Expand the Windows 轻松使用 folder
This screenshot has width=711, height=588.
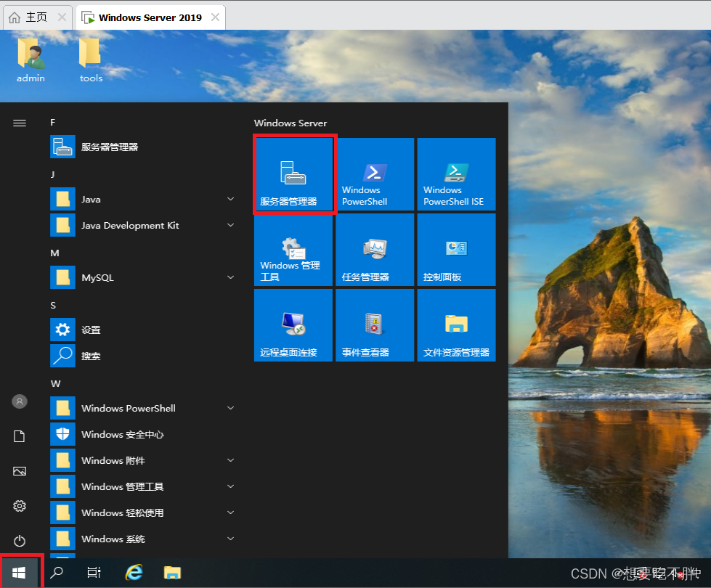coord(143,513)
